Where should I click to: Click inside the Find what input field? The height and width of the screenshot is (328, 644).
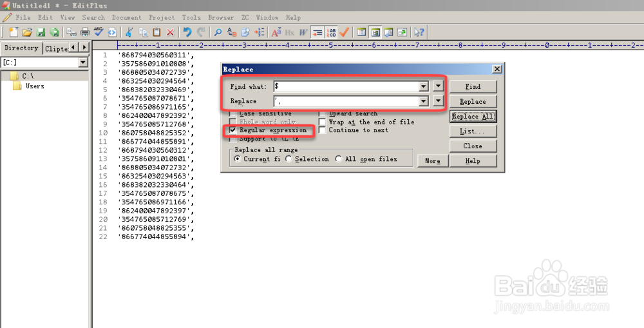click(346, 86)
